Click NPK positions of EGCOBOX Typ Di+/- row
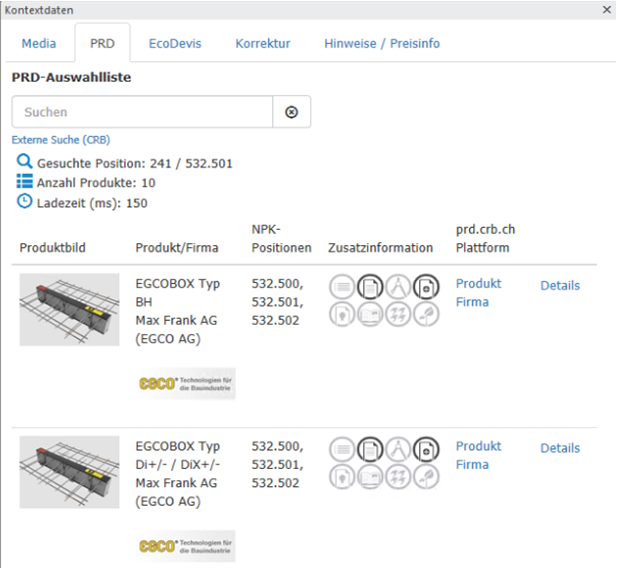Screen dimensions: 618x571 coord(277,465)
